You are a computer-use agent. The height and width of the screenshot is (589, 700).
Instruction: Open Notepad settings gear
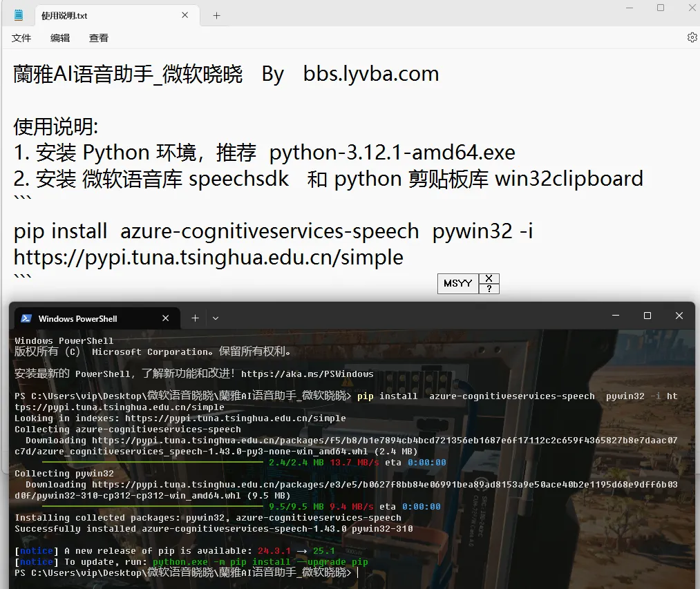point(692,37)
